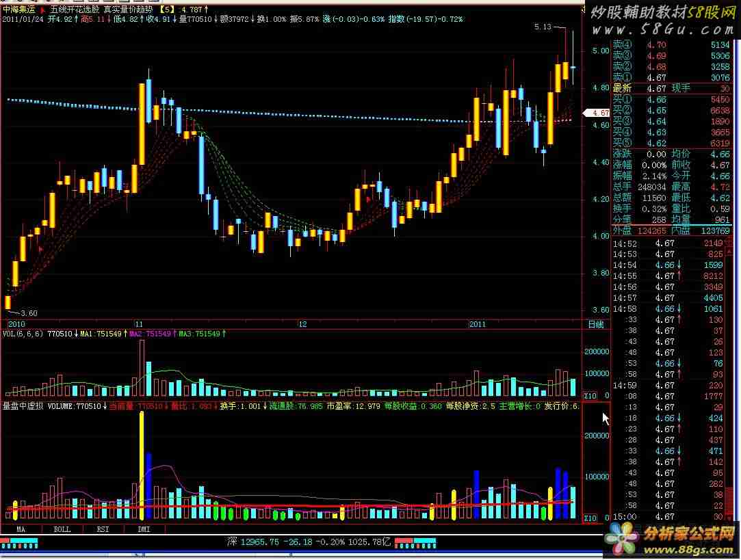Viewport: 741px width, 560px height.
Task: Click the 量盘中虚拟 indicator label
Action: point(23,406)
